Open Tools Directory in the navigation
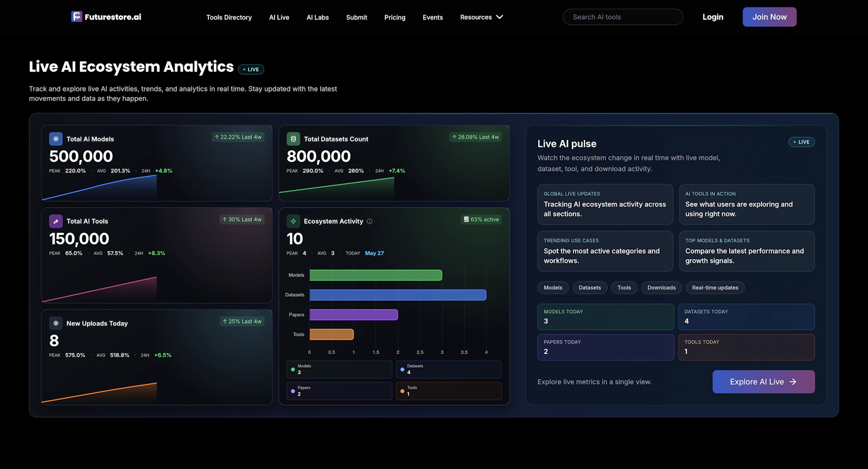 (x=229, y=17)
